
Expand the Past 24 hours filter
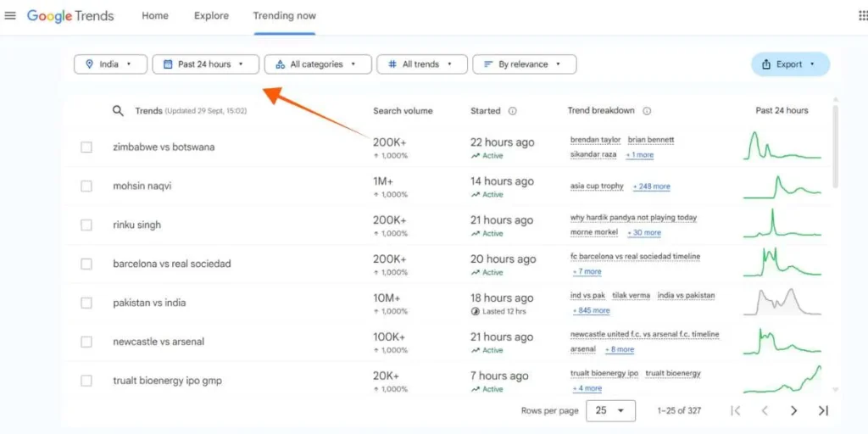tap(205, 64)
